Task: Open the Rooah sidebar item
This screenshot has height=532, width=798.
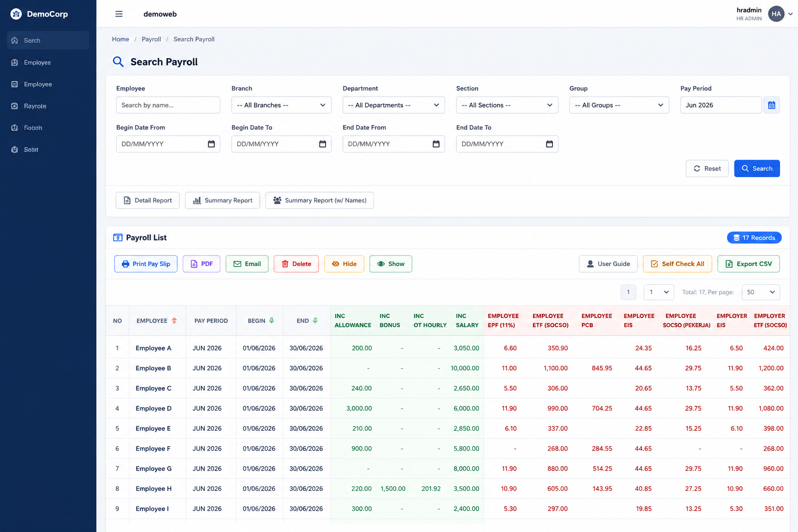Action: click(48, 128)
